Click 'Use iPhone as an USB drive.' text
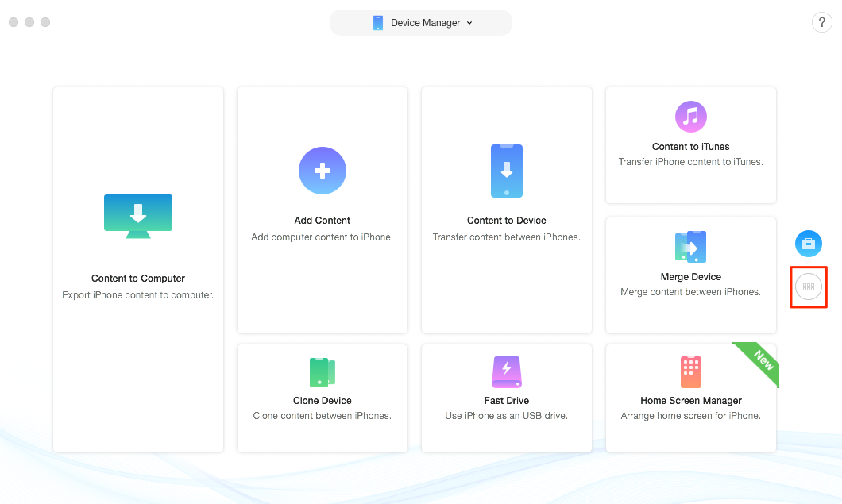 pos(506,416)
